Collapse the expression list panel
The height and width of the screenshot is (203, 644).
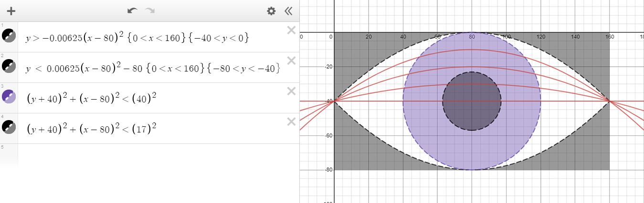(x=288, y=11)
